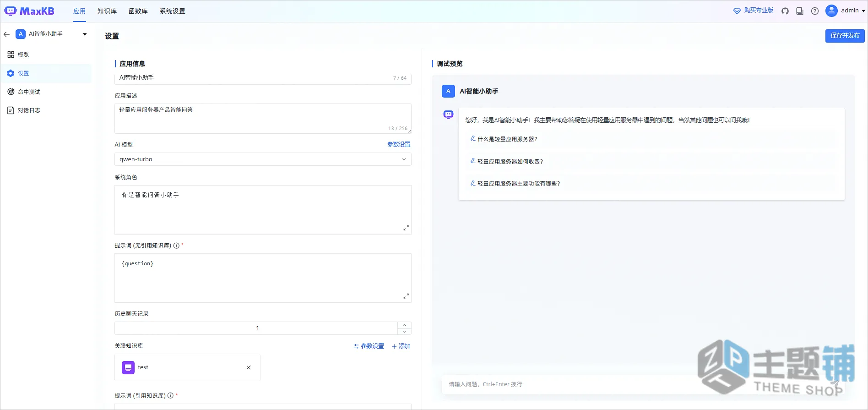Image resolution: width=868 pixels, height=410 pixels.
Task: Open the 函数库 top menu
Action: click(x=138, y=11)
